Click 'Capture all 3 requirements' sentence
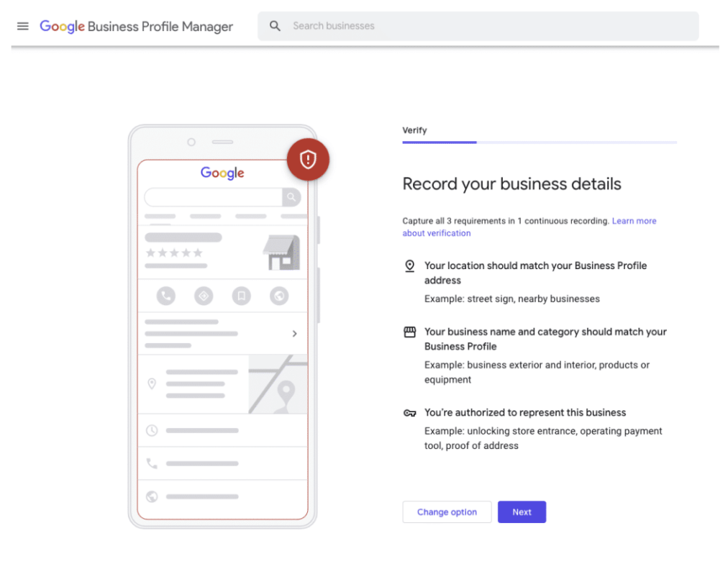This screenshot has width=728, height=564. 506,221
